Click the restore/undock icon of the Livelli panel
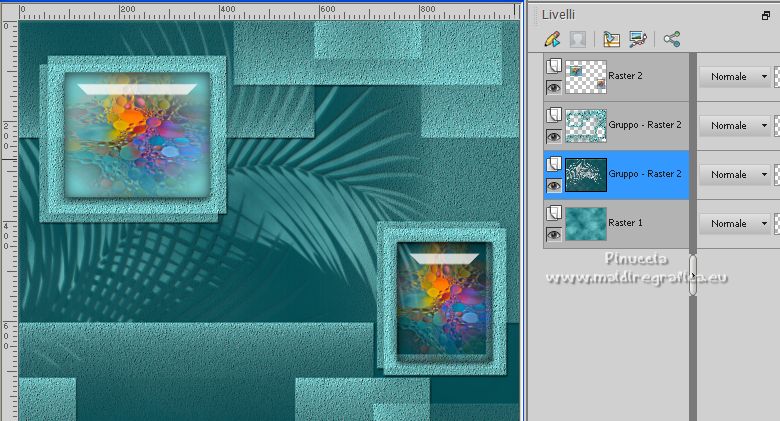This screenshot has height=421, width=780. (x=766, y=15)
